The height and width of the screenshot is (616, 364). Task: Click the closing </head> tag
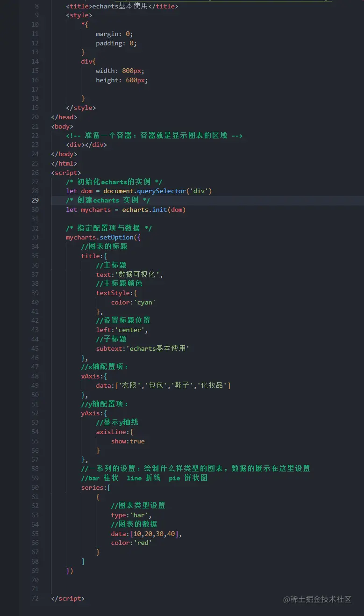tap(64, 117)
